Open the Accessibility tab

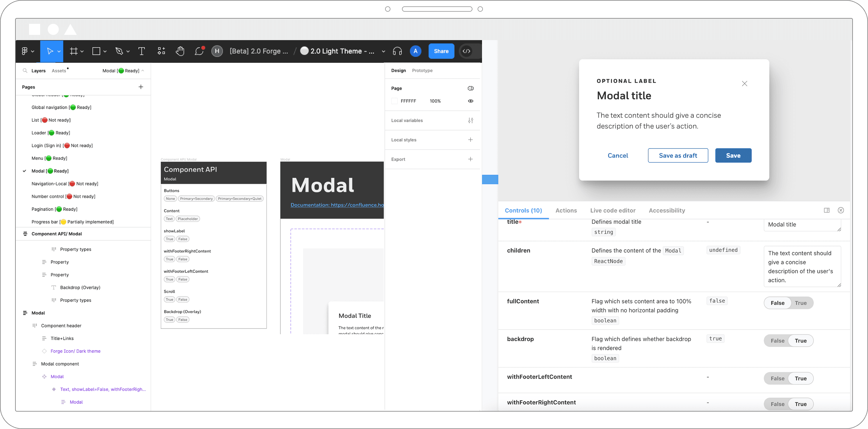pos(667,210)
